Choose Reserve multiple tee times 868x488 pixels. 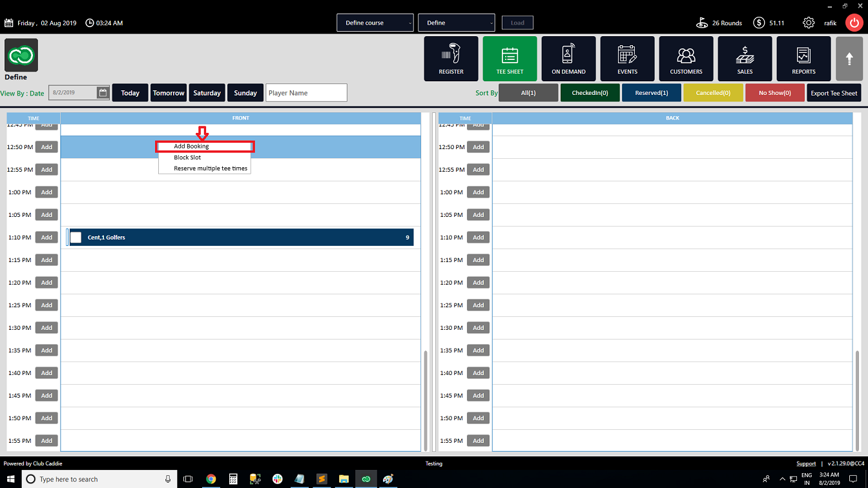205,168
